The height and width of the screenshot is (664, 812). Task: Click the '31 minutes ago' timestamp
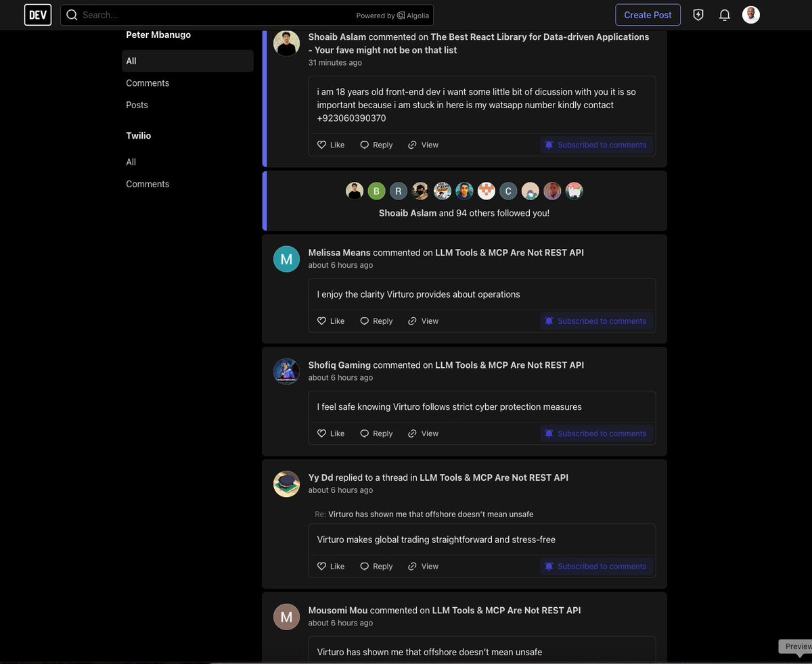(x=335, y=63)
